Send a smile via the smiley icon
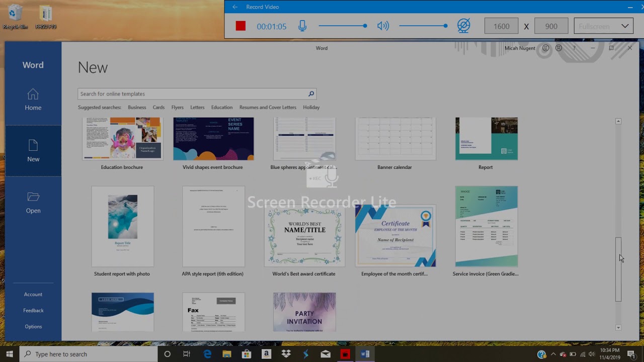The height and width of the screenshot is (362, 644). click(546, 48)
